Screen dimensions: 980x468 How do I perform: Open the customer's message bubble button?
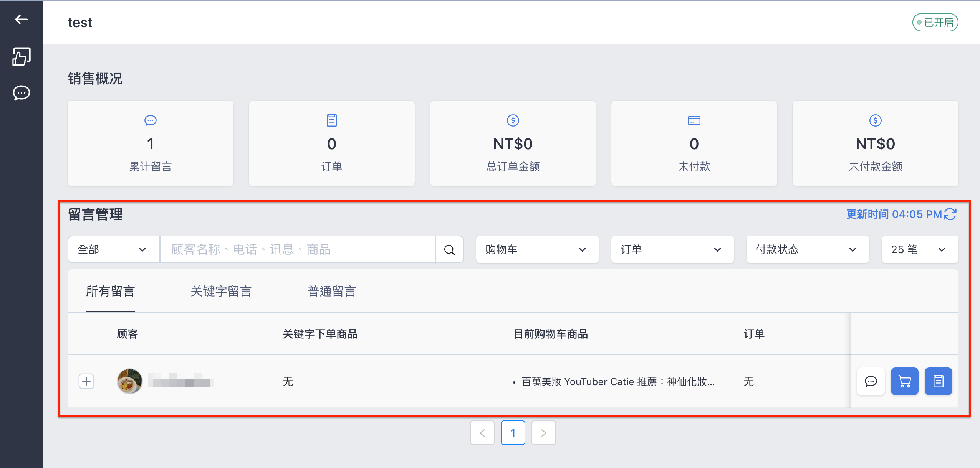pyautogui.click(x=871, y=381)
